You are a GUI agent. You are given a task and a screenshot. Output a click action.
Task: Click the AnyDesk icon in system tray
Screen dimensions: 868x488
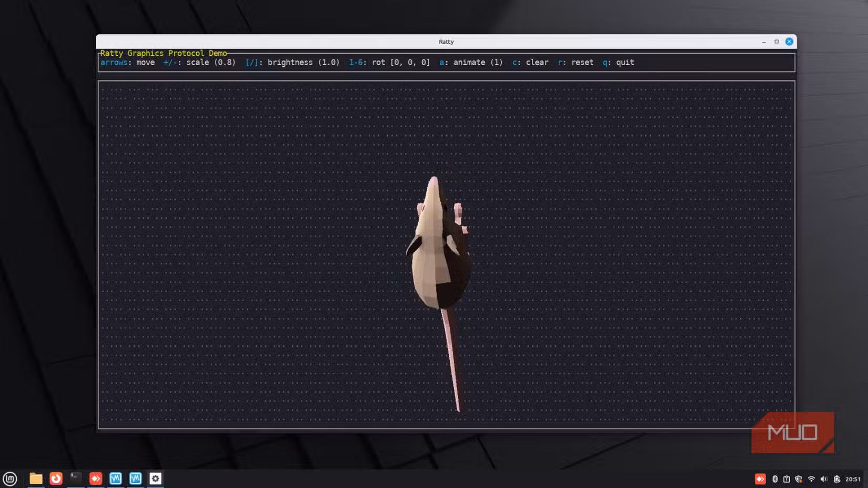[x=760, y=479]
